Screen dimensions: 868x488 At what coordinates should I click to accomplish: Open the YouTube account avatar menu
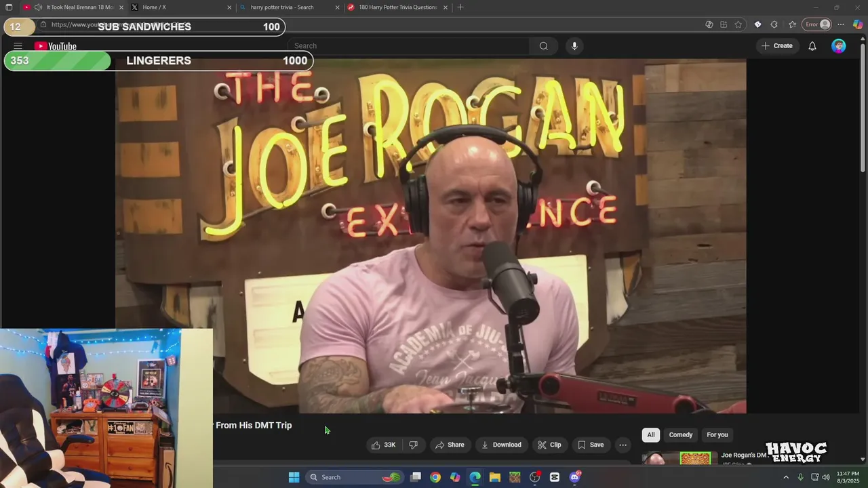tap(839, 46)
